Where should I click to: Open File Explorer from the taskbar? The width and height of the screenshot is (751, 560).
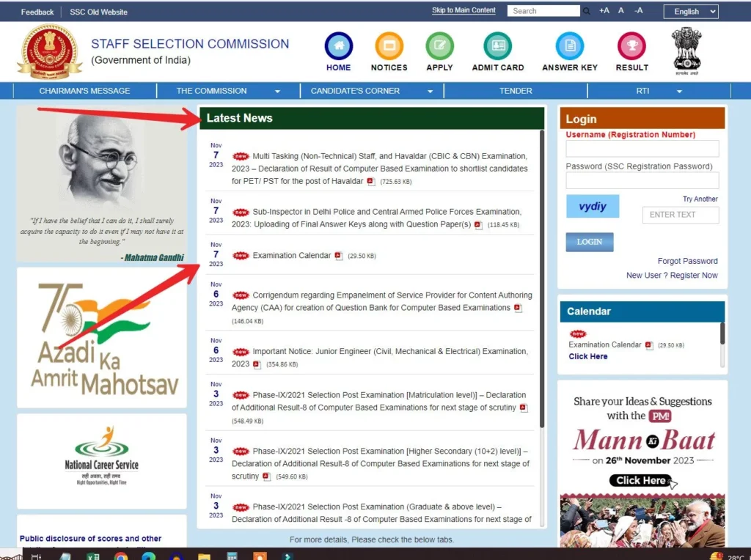coord(205,556)
